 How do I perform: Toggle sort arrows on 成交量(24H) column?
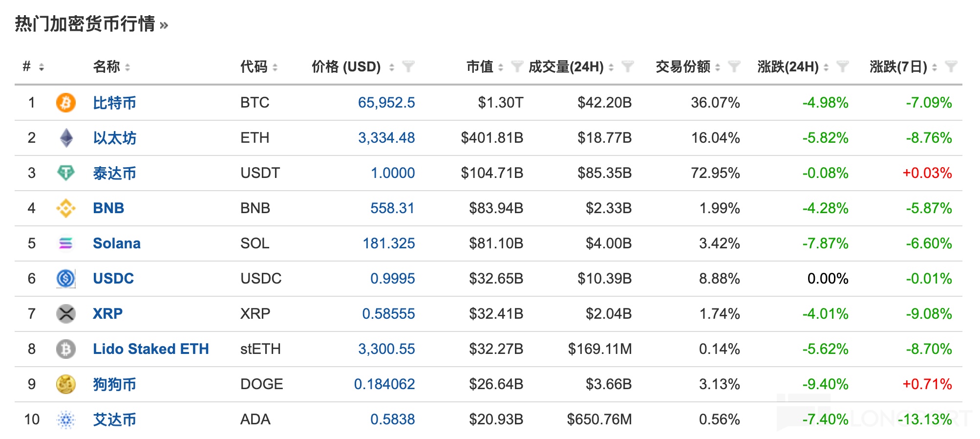(x=611, y=67)
